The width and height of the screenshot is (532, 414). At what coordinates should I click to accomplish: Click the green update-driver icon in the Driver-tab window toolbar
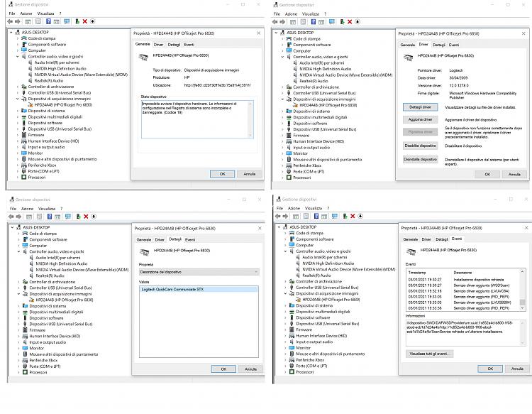pyautogui.click(x=342, y=22)
